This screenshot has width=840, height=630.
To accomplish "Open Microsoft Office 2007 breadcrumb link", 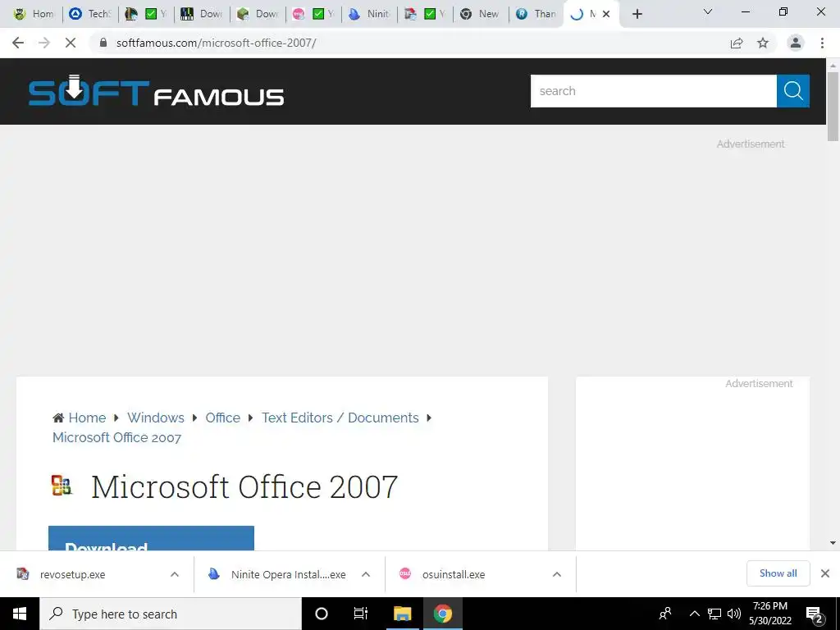I will tap(116, 438).
